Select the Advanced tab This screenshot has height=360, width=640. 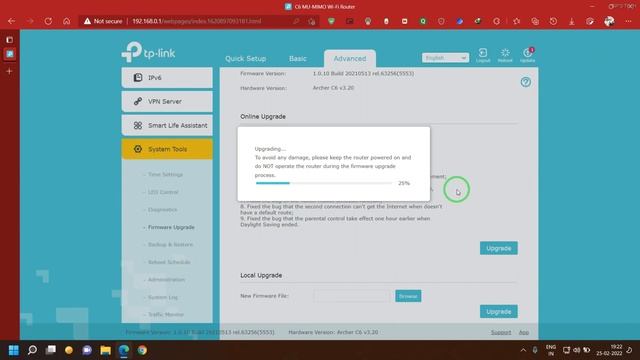[x=350, y=58]
